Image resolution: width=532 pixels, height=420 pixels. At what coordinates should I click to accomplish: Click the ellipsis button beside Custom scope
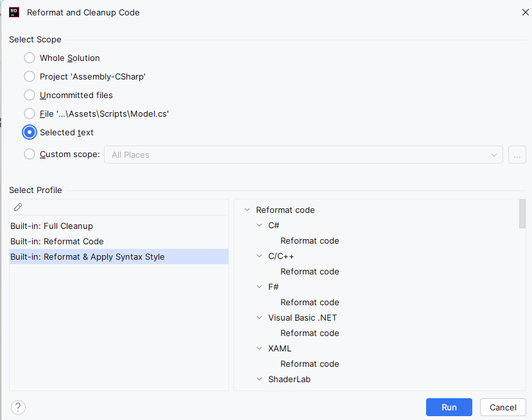(517, 155)
